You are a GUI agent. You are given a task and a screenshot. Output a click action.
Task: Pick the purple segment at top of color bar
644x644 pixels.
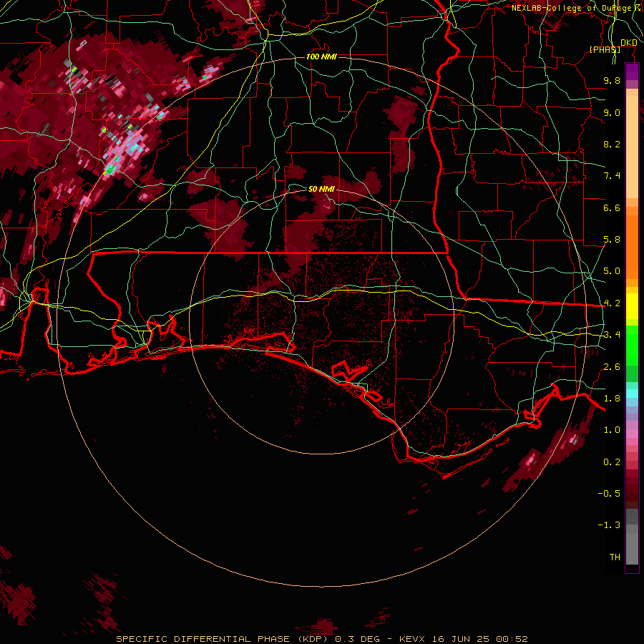632,72
